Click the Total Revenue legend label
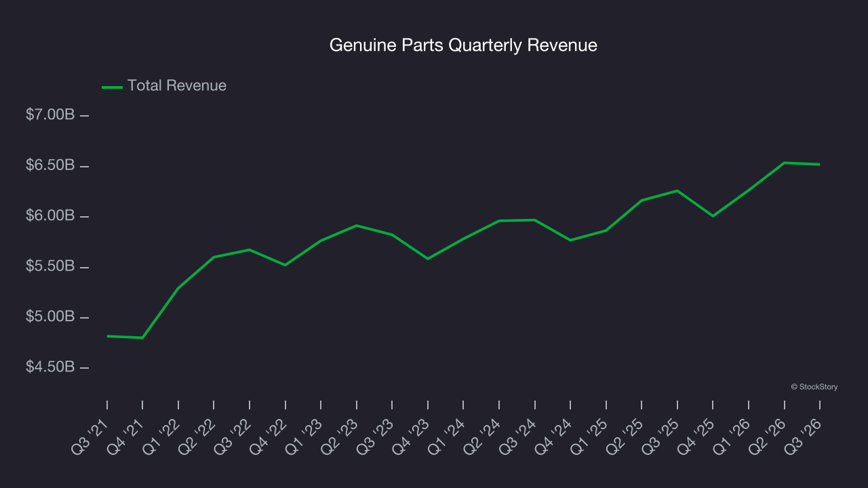The height and width of the screenshot is (488, 868). click(x=177, y=86)
